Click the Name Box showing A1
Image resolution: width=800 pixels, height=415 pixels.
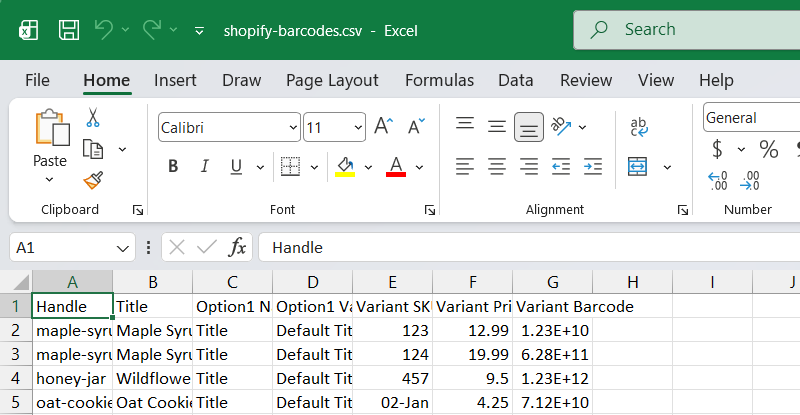coord(72,248)
